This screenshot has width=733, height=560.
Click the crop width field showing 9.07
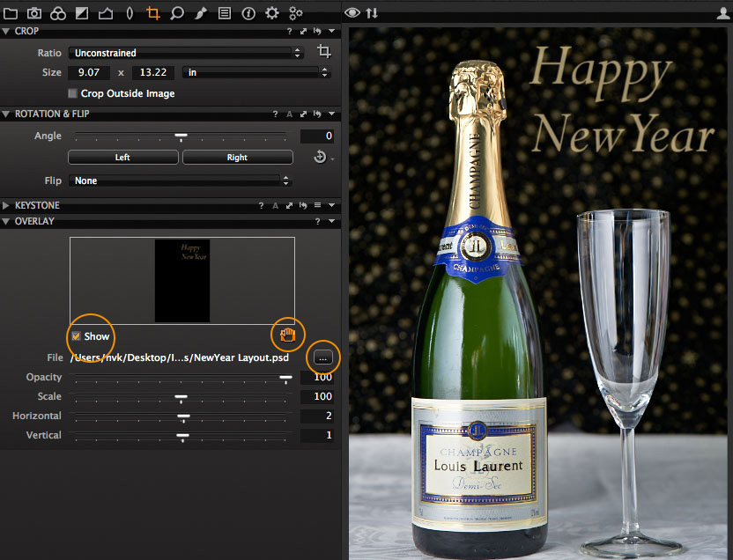tap(89, 72)
